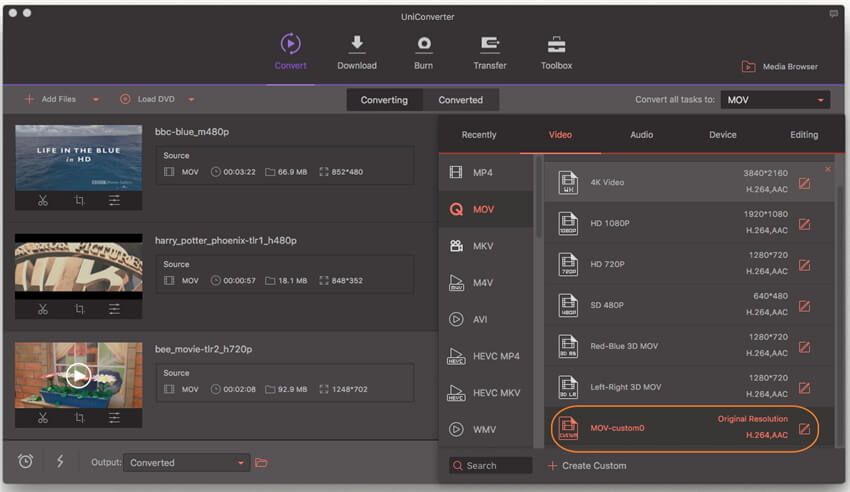The image size is (850, 492).
Task: Open the Transfer section
Action: 490,52
